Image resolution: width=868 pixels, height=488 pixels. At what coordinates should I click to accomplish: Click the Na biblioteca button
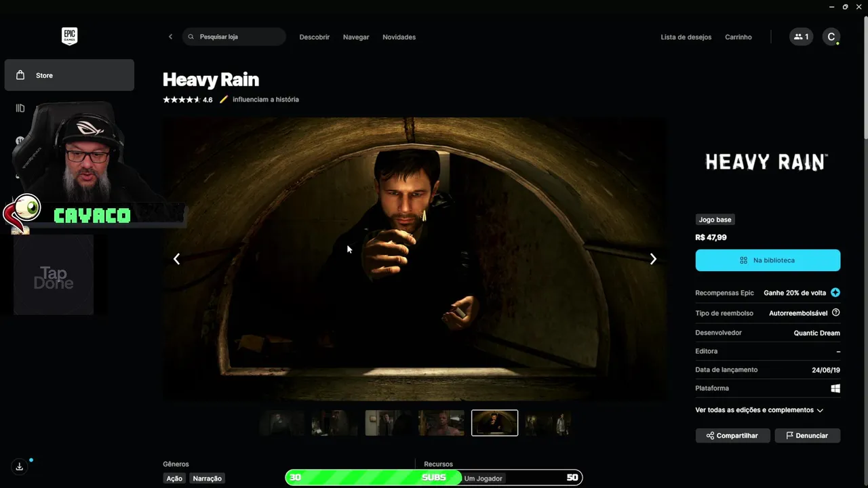(x=768, y=260)
